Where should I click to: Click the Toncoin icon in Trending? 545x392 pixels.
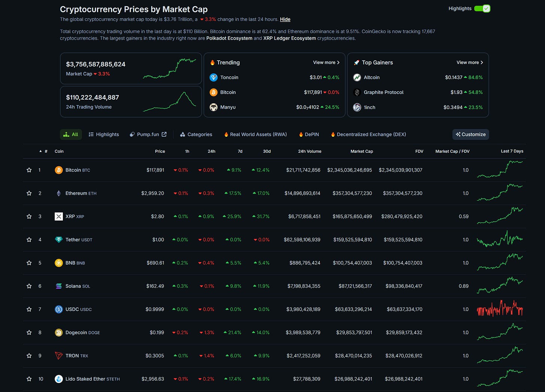pos(214,78)
